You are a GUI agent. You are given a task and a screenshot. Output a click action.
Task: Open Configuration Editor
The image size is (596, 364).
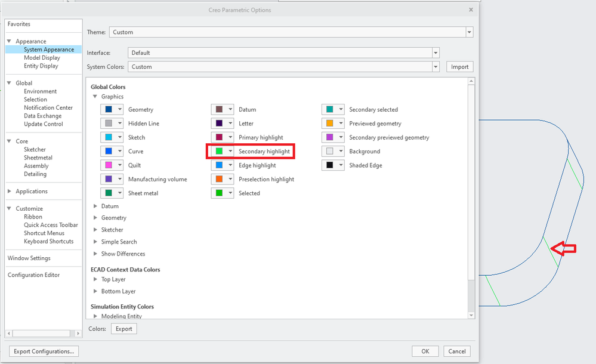(33, 275)
